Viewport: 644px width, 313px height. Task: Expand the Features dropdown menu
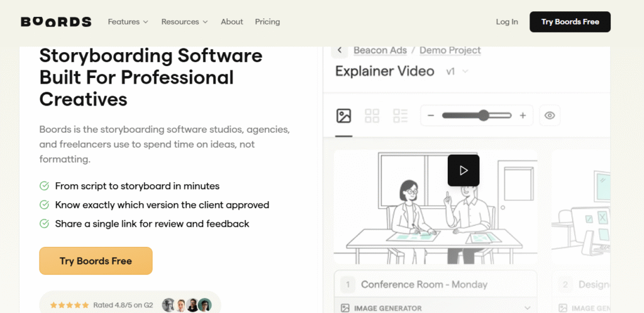pos(128,22)
